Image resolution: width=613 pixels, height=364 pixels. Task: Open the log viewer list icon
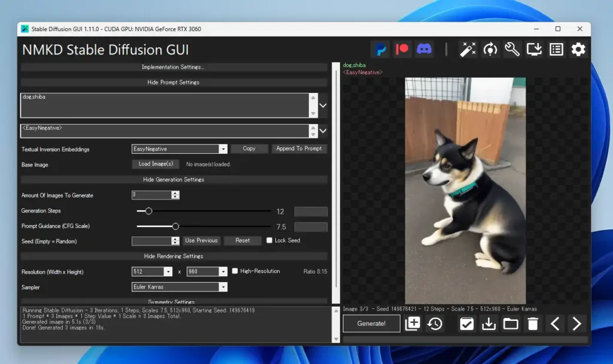click(556, 49)
